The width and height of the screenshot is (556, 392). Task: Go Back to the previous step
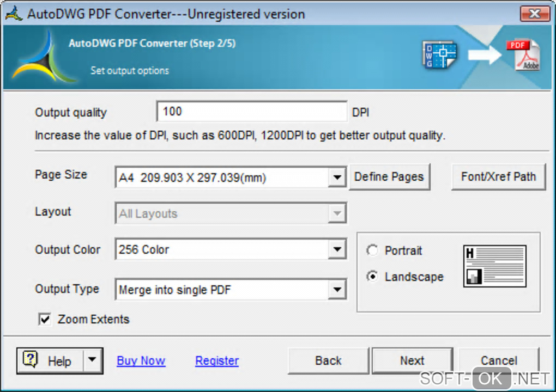click(x=328, y=361)
